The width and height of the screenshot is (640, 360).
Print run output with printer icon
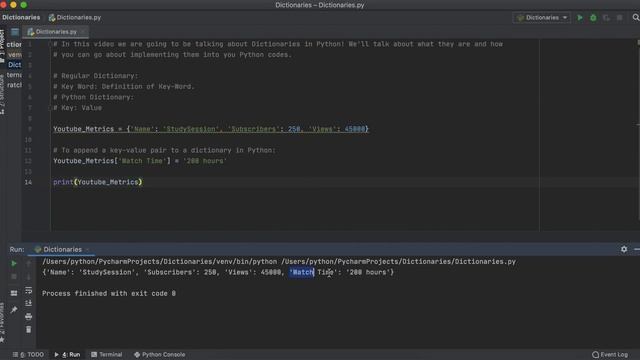pos(29,316)
